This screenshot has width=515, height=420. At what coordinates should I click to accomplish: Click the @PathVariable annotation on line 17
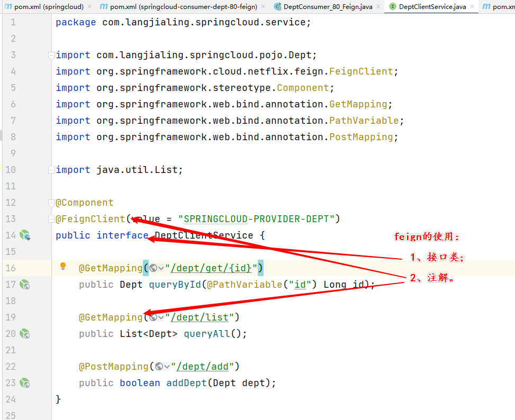click(245, 285)
